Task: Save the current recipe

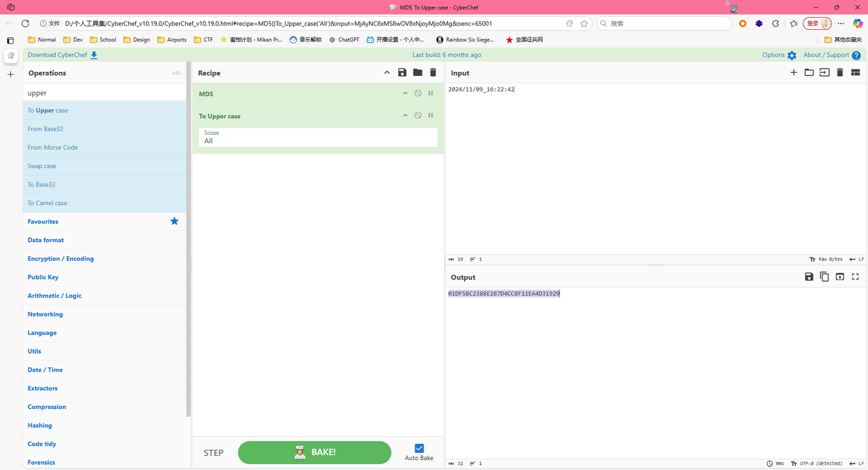Action: [402, 73]
